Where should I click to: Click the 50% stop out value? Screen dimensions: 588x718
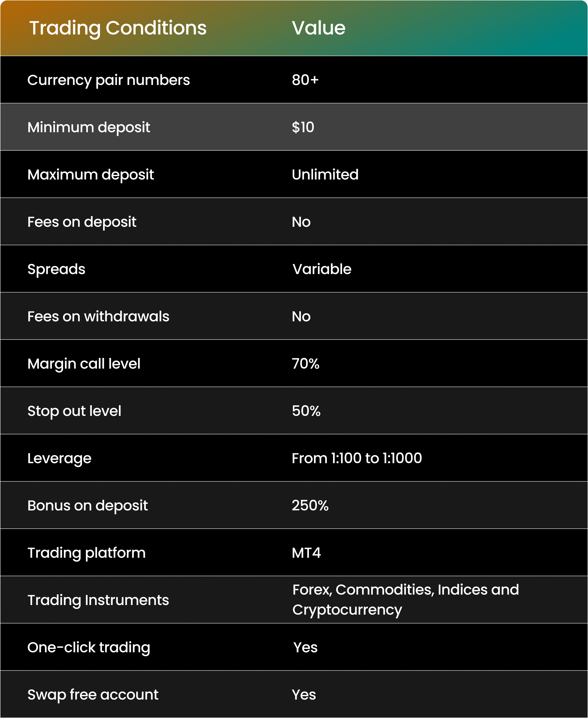pyautogui.click(x=306, y=411)
